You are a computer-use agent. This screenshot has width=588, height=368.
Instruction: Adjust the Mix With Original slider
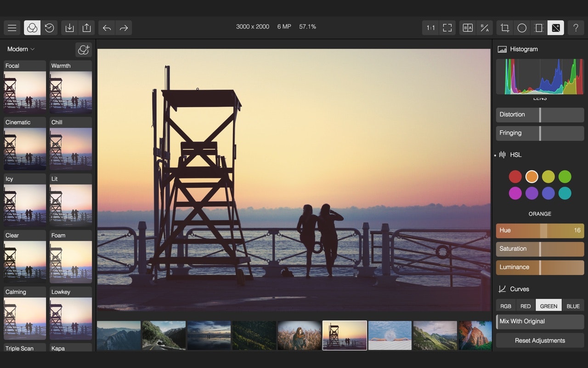(540, 322)
